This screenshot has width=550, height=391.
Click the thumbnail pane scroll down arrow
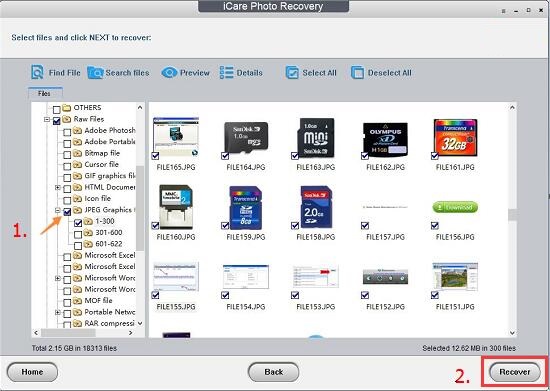(x=512, y=332)
